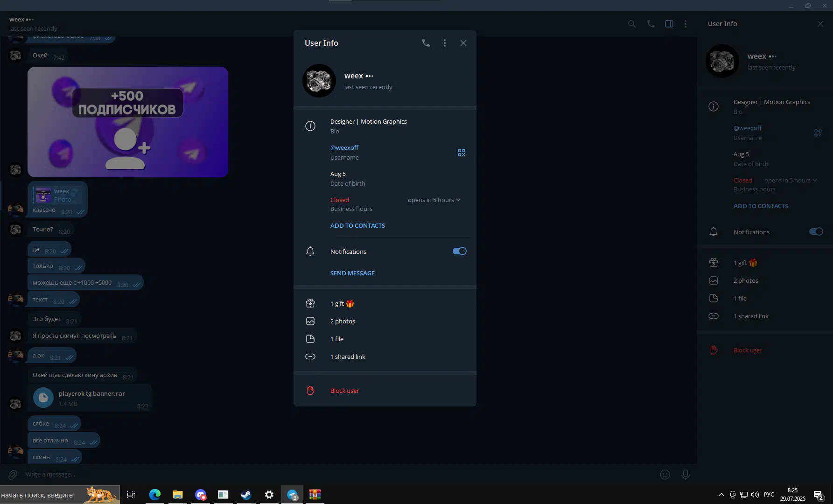The image size is (833, 504).
Task: Open WinRAR icon in taskbar
Action: coord(315,495)
